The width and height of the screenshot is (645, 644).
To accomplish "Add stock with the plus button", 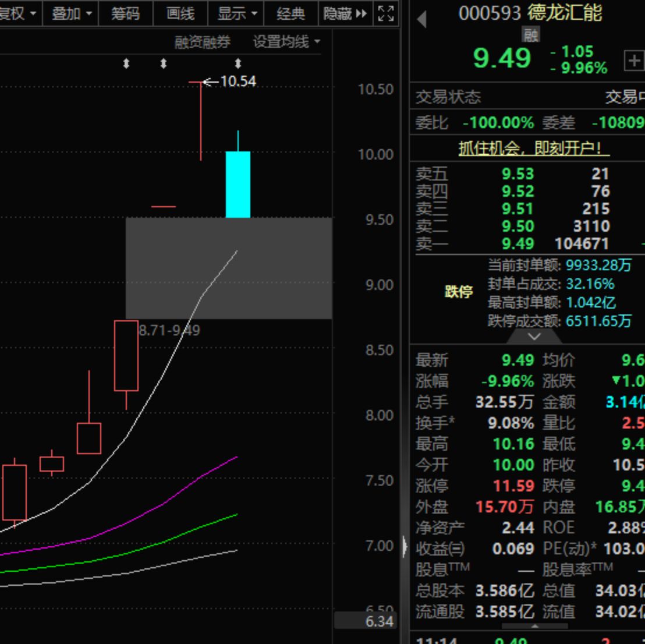I will coord(634,61).
